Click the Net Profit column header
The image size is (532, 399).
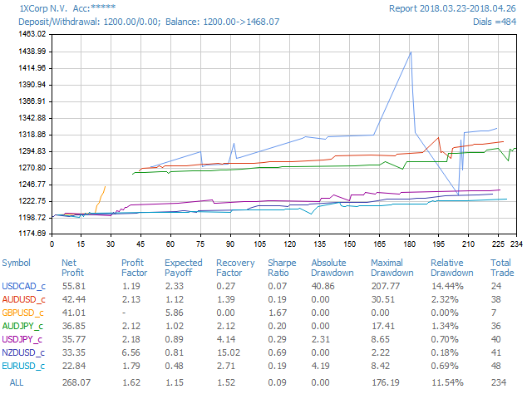[73, 268]
